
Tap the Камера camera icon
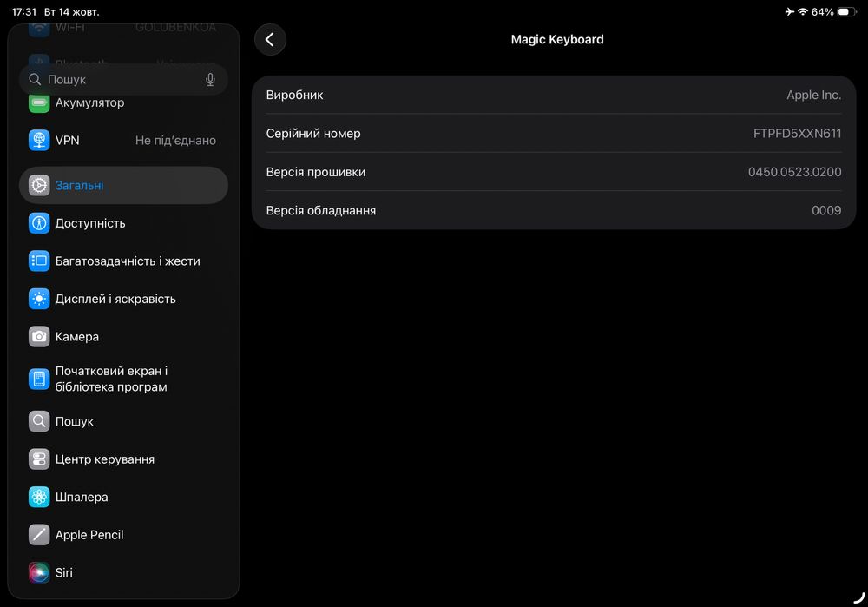[x=39, y=337]
